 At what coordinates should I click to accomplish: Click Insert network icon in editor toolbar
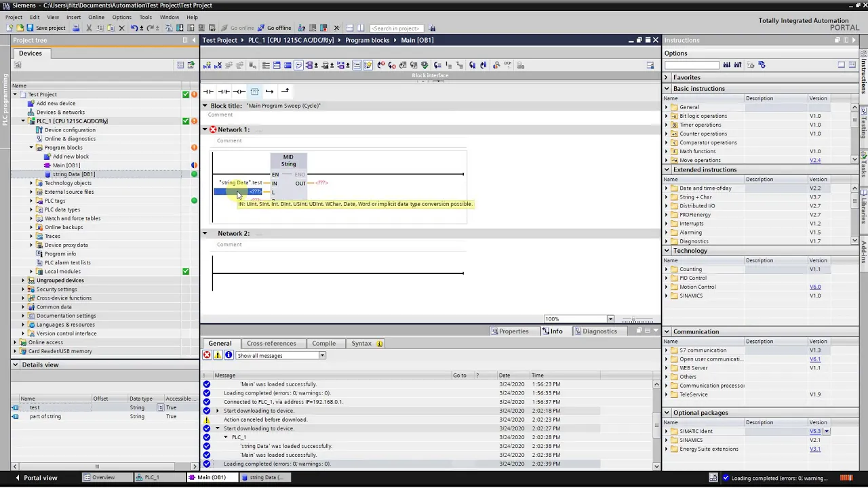pos(207,65)
